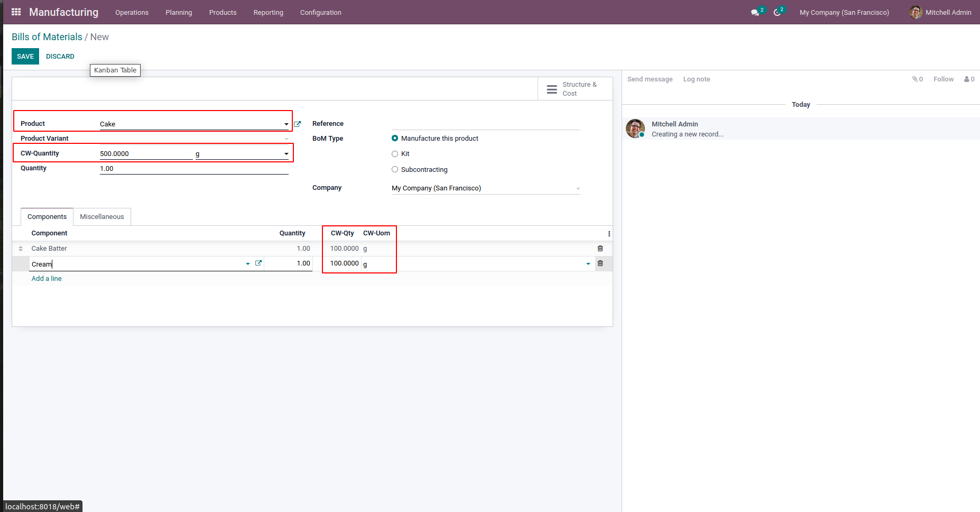Click the Cream row quantity field

pyautogui.click(x=288, y=263)
